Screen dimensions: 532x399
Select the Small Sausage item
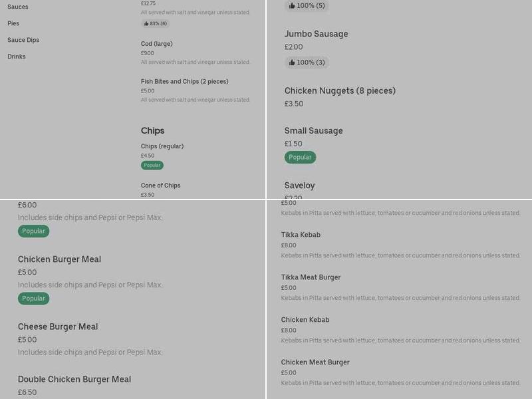point(313,130)
